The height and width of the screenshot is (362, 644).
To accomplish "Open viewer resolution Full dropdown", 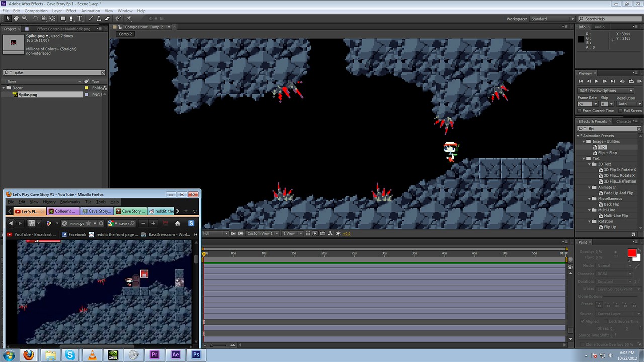I will point(215,233).
